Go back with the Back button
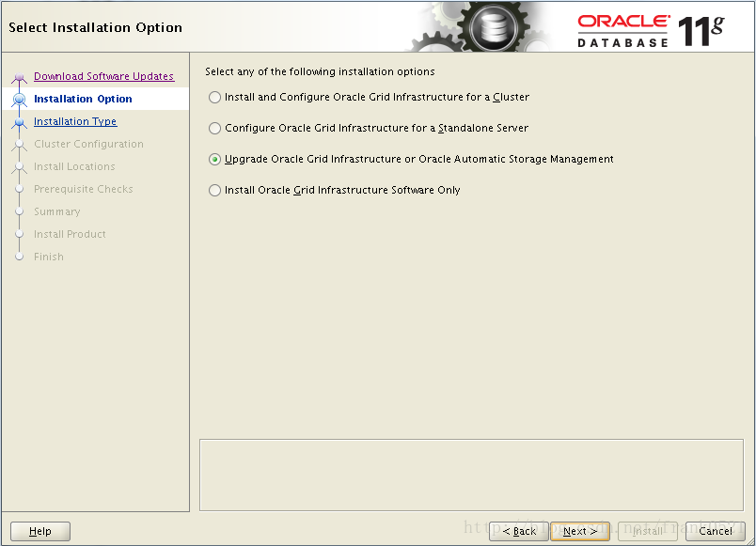The image size is (756, 546). (x=519, y=531)
